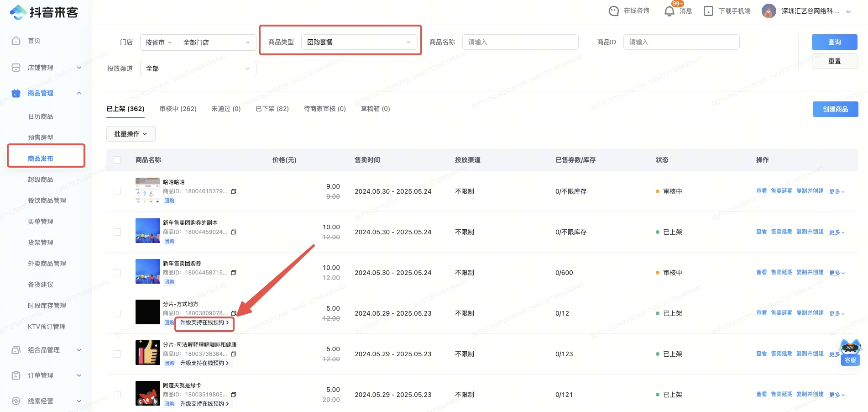Click the 查询 button
The height and width of the screenshot is (412, 868).
834,42
